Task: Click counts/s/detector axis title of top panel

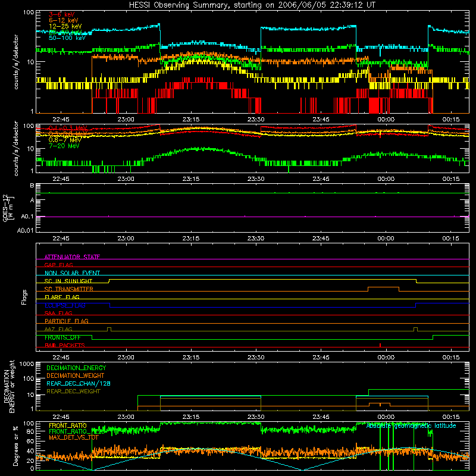Action: pos(16,62)
